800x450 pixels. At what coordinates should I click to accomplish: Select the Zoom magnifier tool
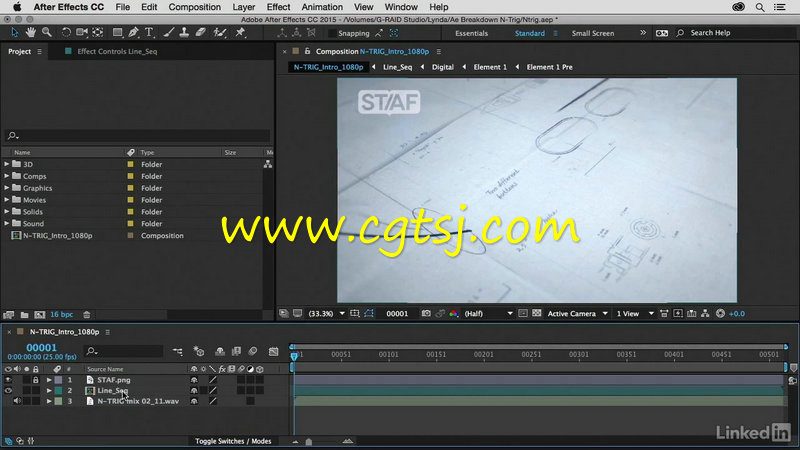click(47, 33)
